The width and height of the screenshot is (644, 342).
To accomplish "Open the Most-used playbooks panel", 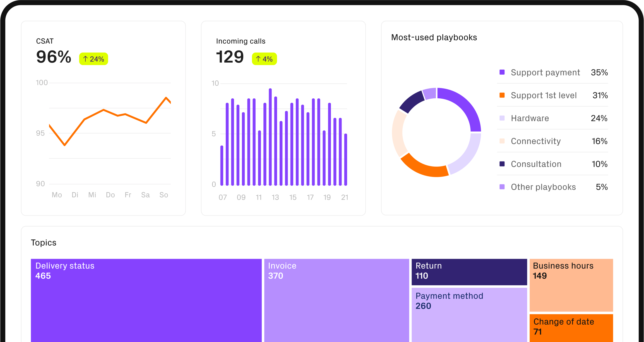I will point(434,37).
